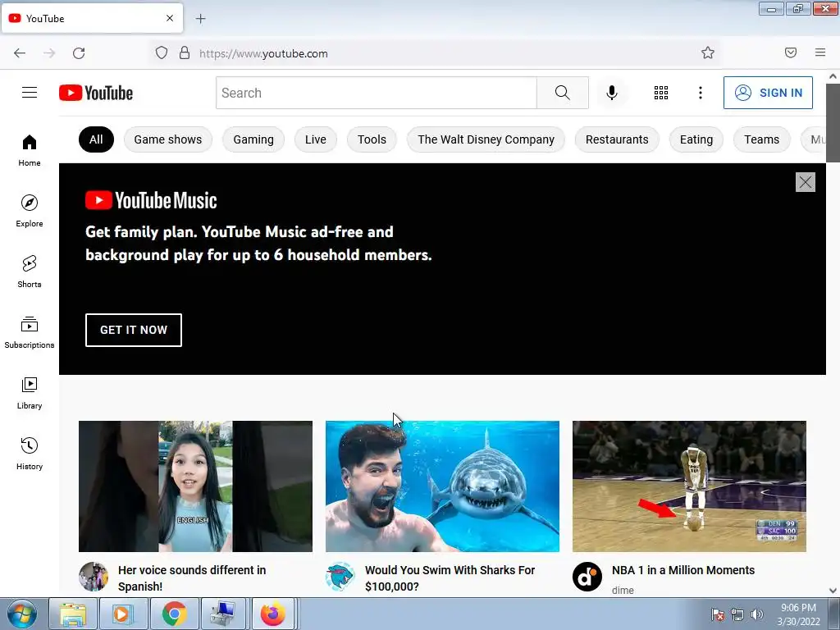
Task: Click the browser address bar URL
Action: coord(263,53)
